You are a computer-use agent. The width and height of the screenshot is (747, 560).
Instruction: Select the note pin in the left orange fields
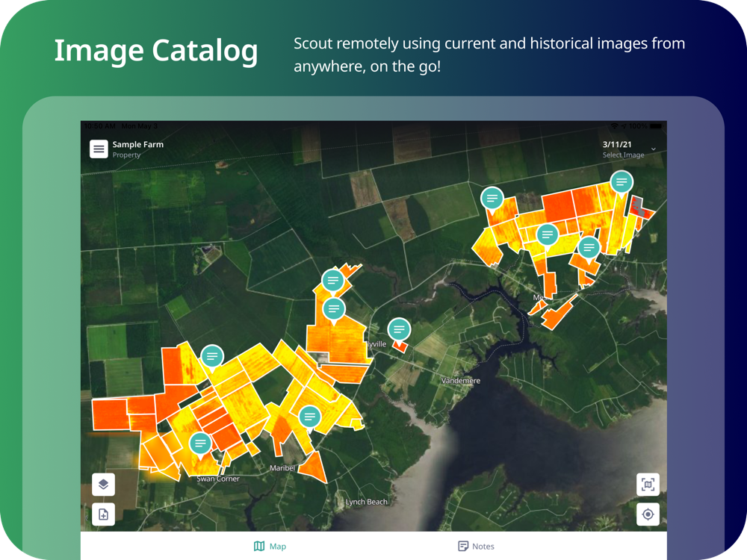[x=212, y=357]
